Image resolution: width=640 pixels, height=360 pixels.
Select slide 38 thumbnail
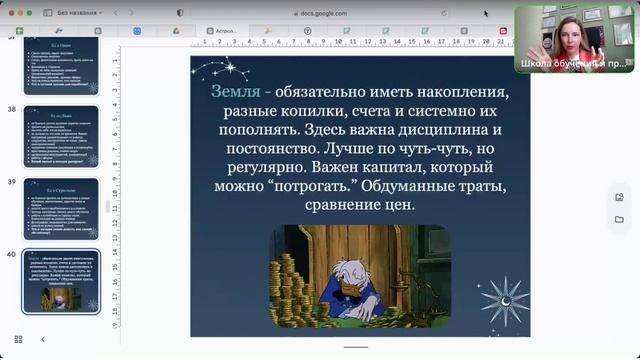tap(61, 136)
